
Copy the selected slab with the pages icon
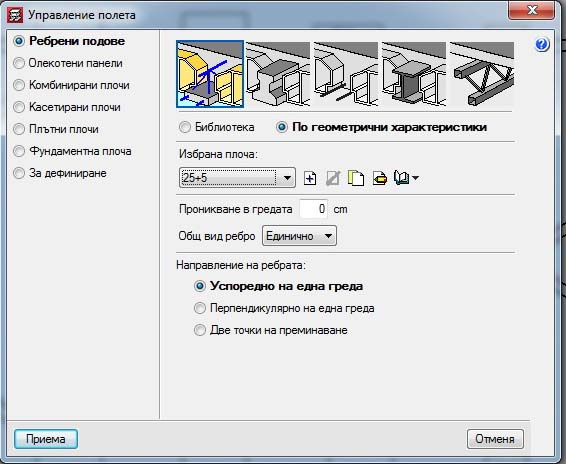click(356, 178)
